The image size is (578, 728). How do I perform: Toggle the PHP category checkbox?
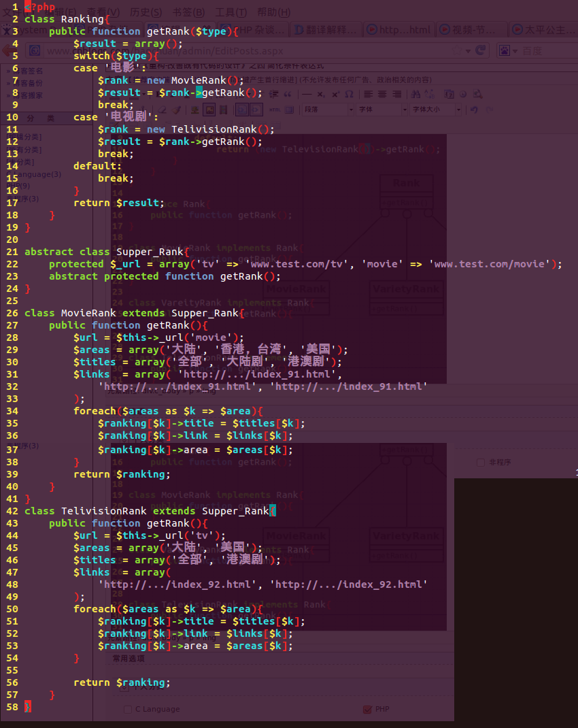point(368,709)
